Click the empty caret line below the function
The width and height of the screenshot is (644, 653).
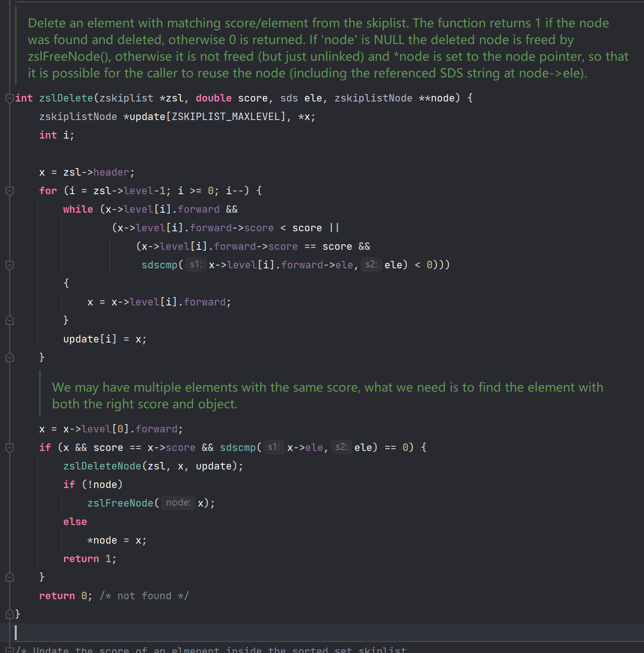pos(322,633)
